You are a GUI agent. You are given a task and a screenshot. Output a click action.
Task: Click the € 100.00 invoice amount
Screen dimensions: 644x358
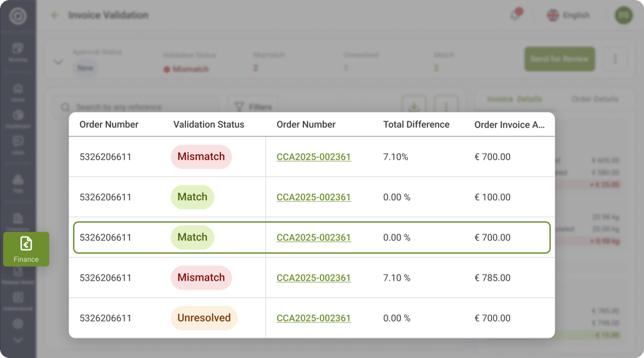click(x=493, y=197)
